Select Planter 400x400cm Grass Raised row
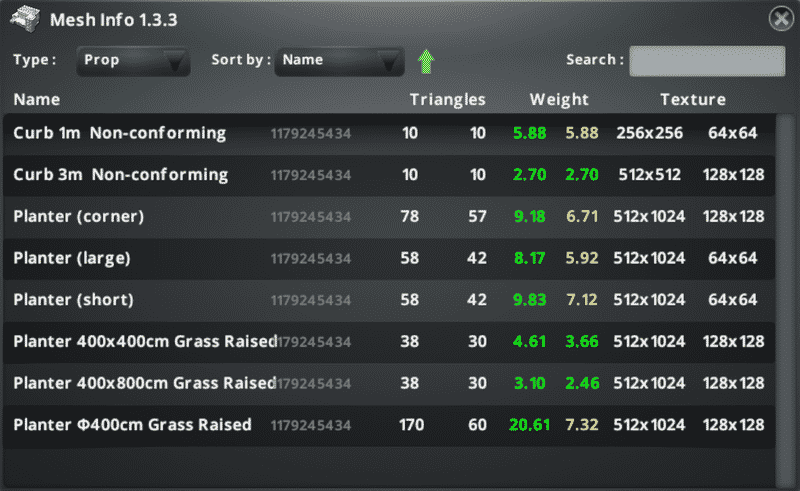The width and height of the screenshot is (800, 491). coord(144,341)
